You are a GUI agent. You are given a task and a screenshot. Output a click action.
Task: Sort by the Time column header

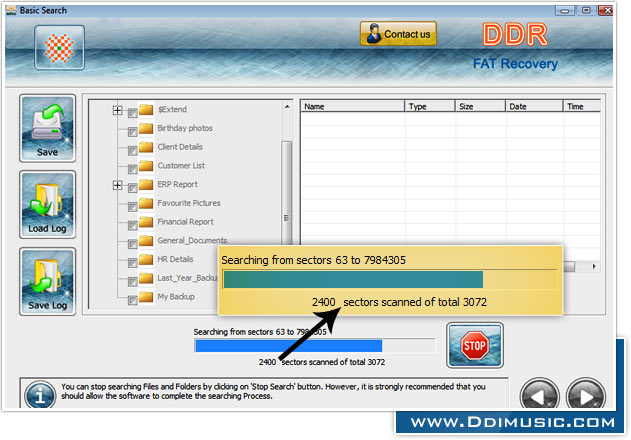(582, 106)
